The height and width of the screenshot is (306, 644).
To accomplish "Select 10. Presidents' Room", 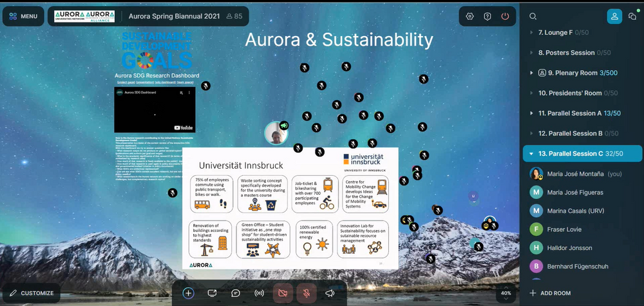I will click(x=571, y=93).
